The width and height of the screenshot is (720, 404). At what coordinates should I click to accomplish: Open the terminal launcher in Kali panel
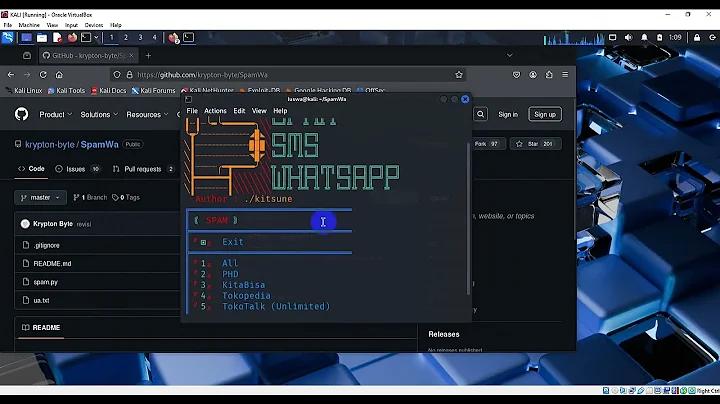pos(86,38)
